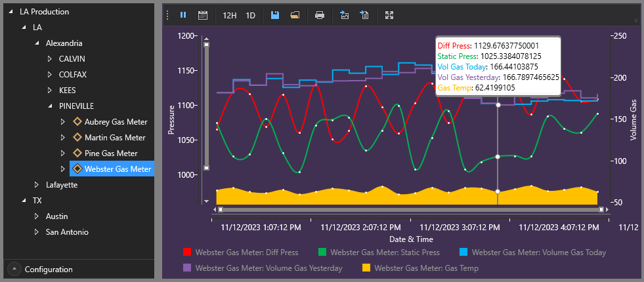Print the chart with printer icon
This screenshot has height=282, width=644.
(x=320, y=15)
